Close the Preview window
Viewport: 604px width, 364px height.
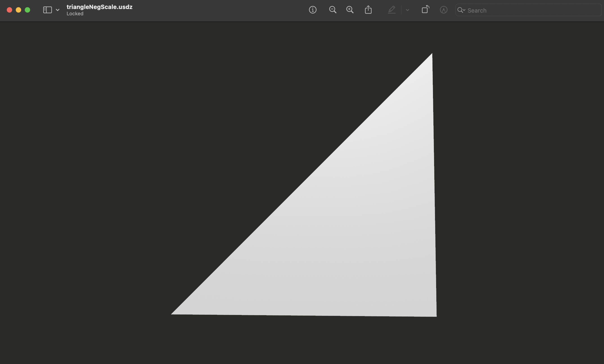pos(9,10)
